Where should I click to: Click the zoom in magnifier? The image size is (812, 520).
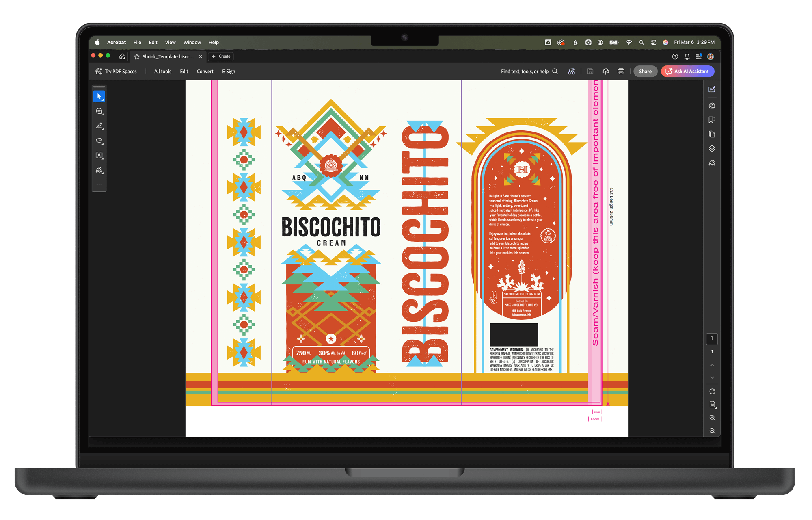click(712, 418)
